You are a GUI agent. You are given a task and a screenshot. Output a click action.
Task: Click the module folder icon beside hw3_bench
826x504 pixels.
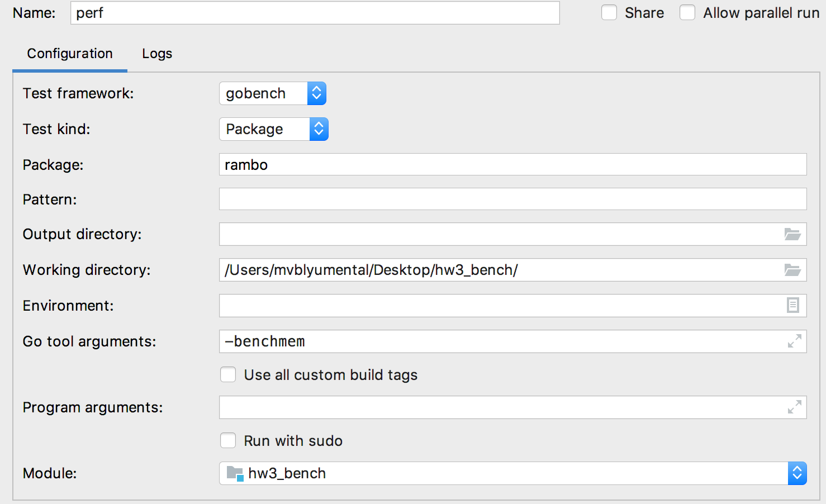[235, 473]
